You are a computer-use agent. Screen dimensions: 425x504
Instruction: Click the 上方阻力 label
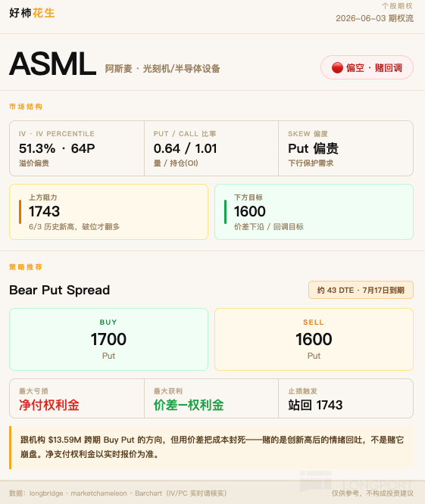(x=42, y=198)
